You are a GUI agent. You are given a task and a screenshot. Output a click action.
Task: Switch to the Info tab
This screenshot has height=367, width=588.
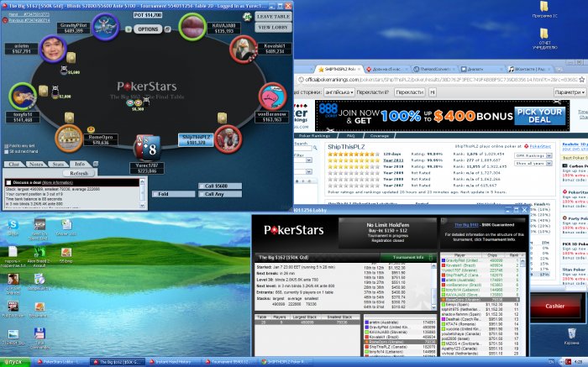click(x=80, y=165)
